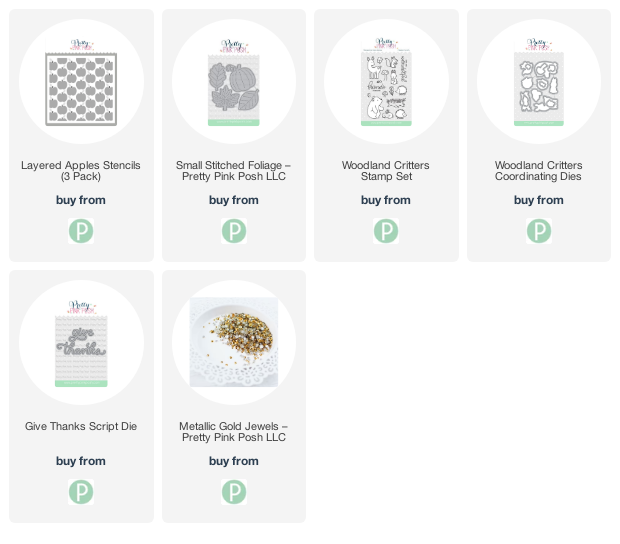This screenshot has width=620, height=544.
Task: Click 'buy from' under Woodland Critters Stamp Set
Action: [x=386, y=200]
